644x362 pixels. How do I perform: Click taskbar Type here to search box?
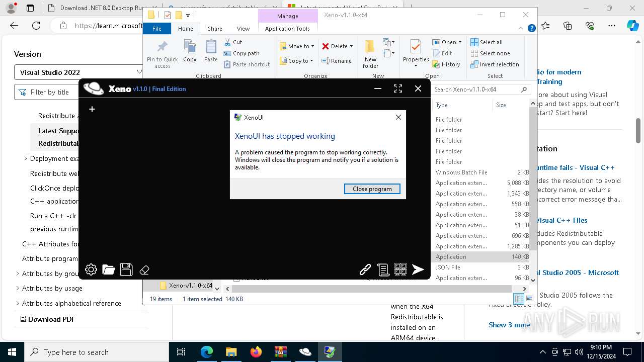pyautogui.click(x=96, y=352)
